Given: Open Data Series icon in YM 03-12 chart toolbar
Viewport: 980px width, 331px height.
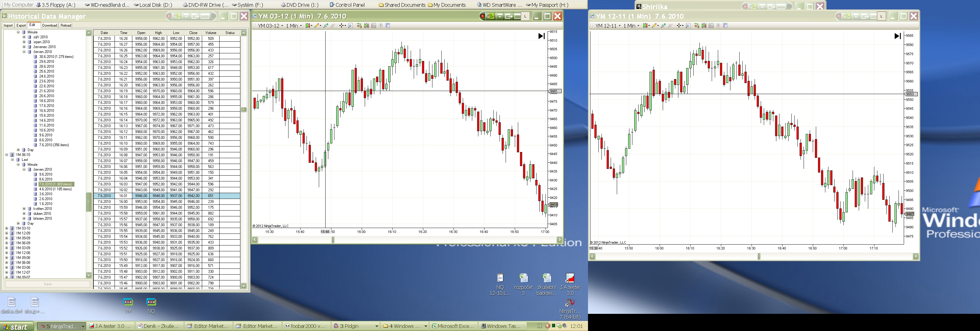Looking at the screenshot, I should [367, 25].
